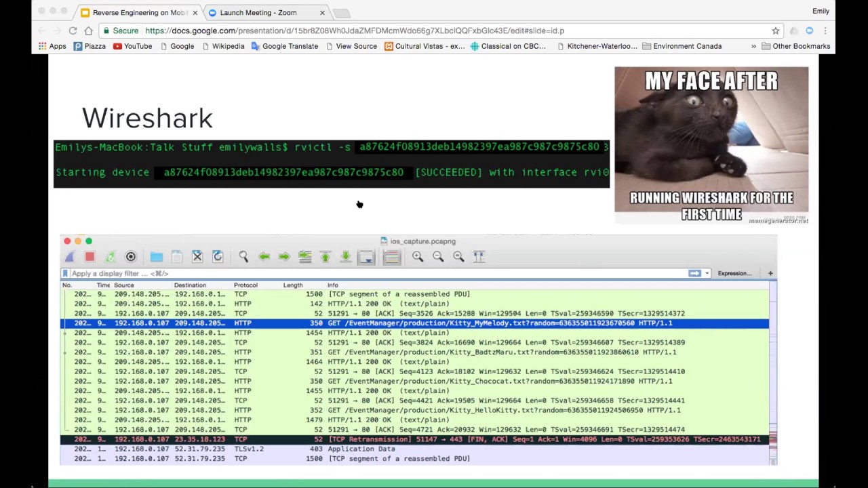
Task: Click the browser reload button
Action: 73,30
